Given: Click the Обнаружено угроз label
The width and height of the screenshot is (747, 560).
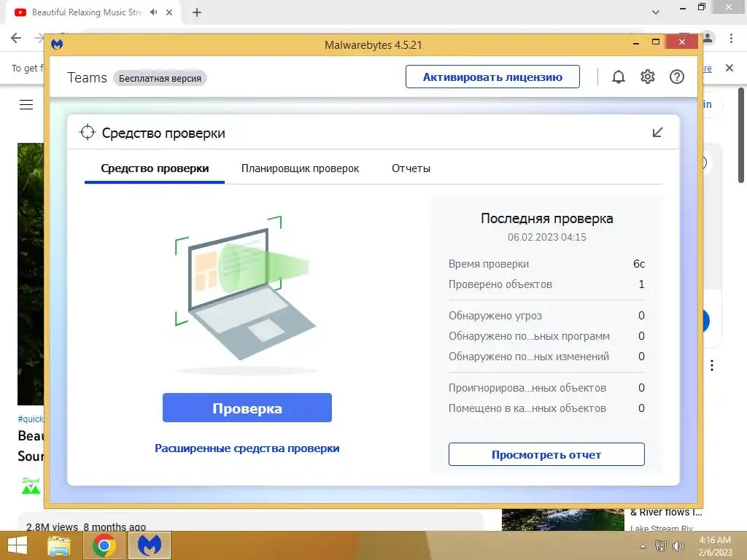Looking at the screenshot, I should [495, 316].
